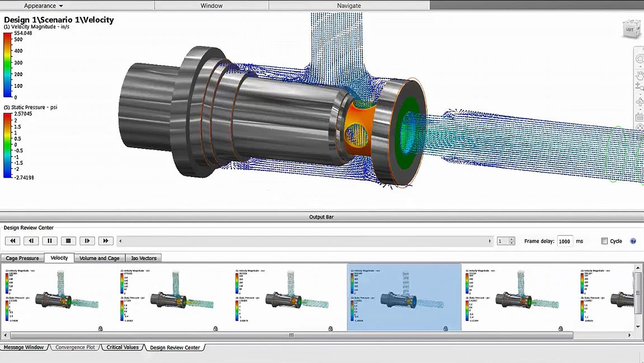Open the Iso Vectors tab
644x363 pixels.
144,258
